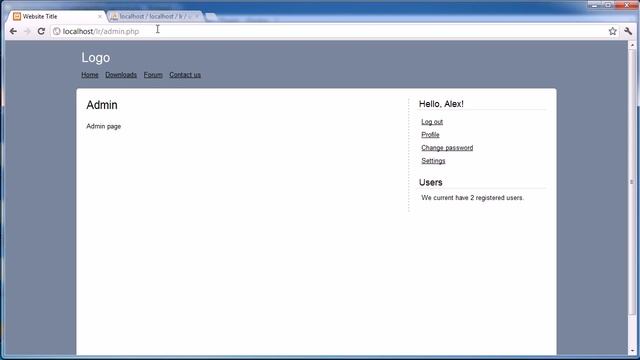
Task: Open the Contact us link
Action: [185, 75]
